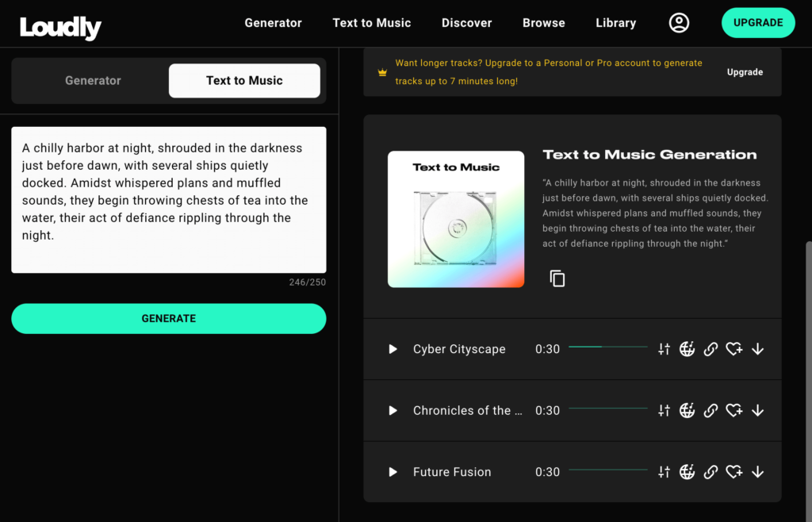This screenshot has height=522, width=812.
Task: Switch to the Generator tab
Action: (x=93, y=80)
